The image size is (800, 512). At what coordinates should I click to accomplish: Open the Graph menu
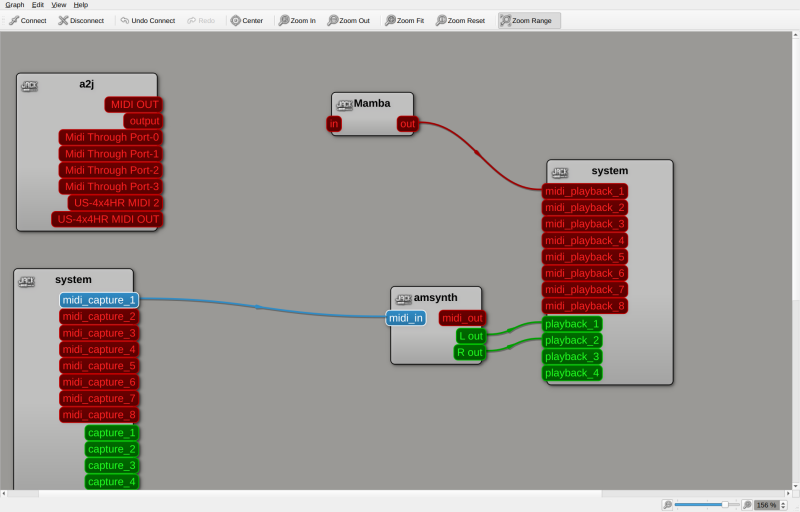coord(15,5)
